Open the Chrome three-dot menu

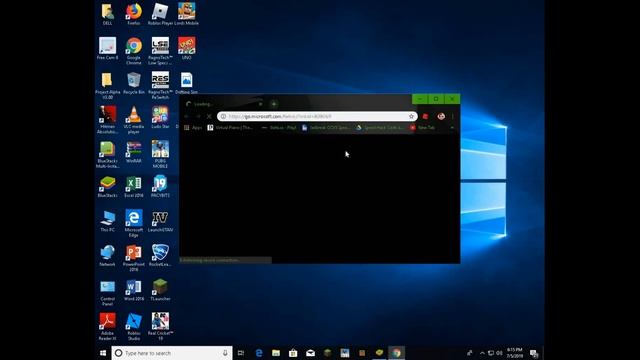pyautogui.click(x=453, y=116)
